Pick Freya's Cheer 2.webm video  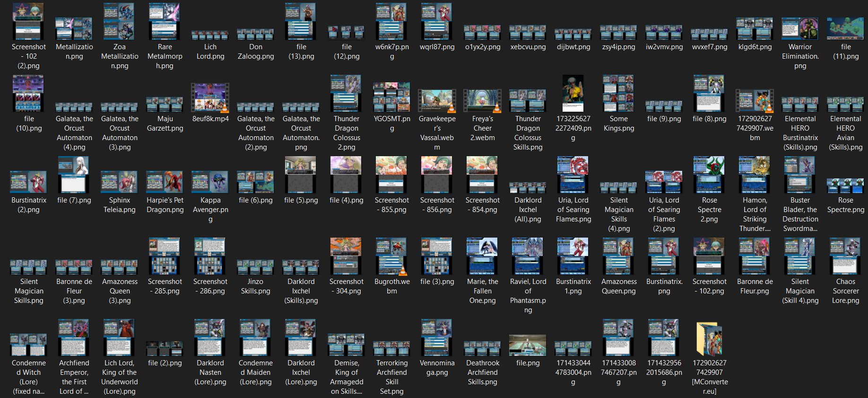point(482,100)
